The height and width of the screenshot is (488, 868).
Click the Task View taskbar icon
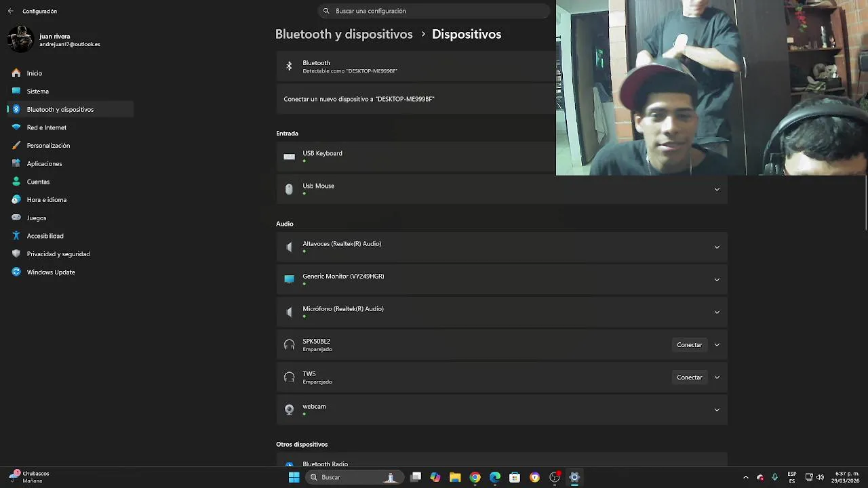click(x=416, y=477)
